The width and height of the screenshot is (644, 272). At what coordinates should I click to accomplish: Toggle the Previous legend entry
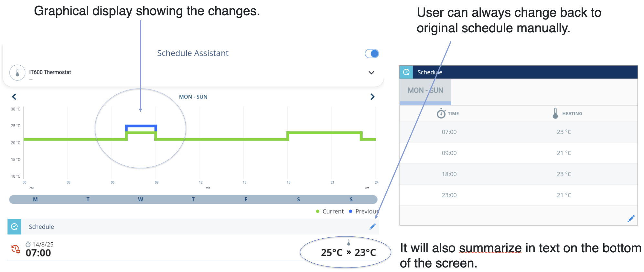click(364, 211)
